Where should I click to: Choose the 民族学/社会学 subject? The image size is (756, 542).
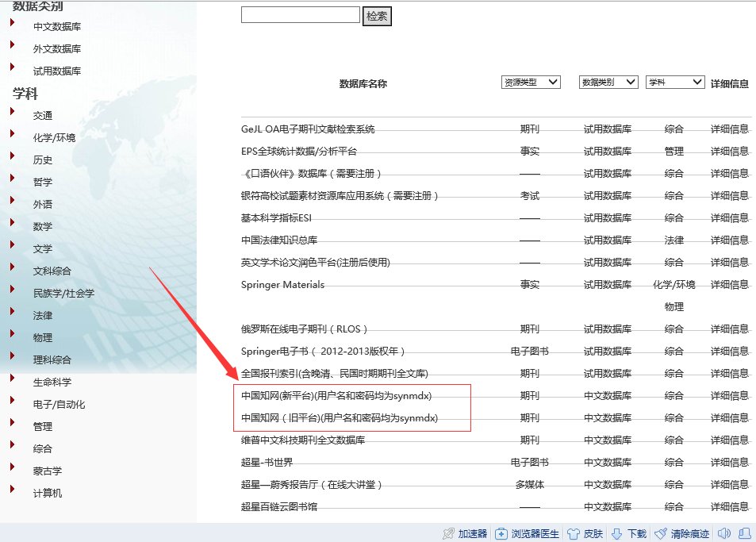(x=63, y=293)
